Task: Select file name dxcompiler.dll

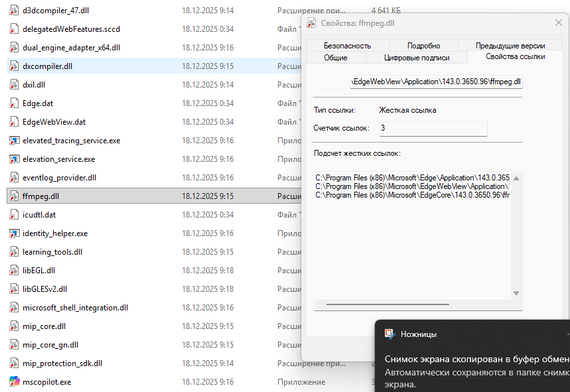Action: pos(47,66)
